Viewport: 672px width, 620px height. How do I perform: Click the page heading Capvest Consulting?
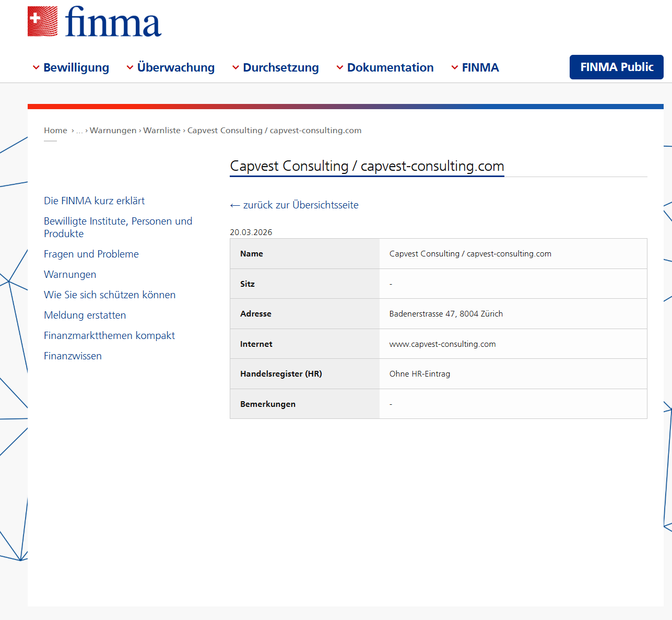coord(367,166)
